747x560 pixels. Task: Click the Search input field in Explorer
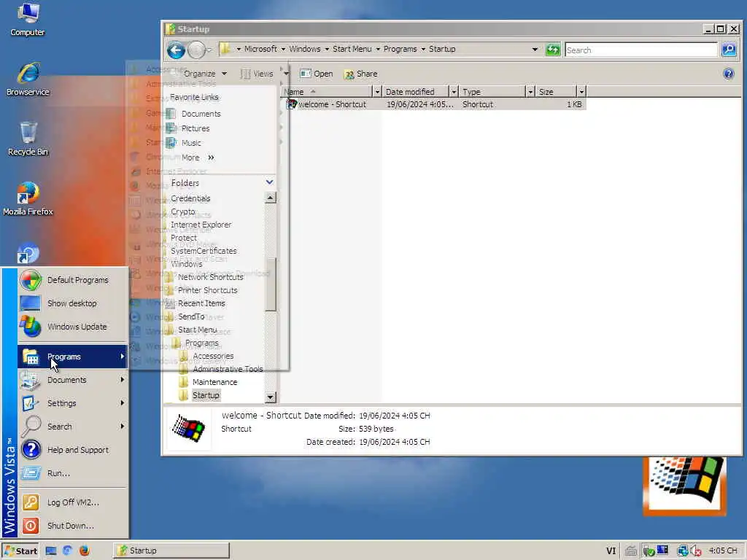coord(641,50)
